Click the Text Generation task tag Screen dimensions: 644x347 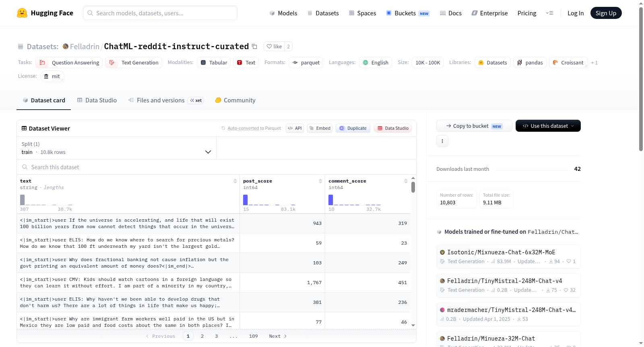[134, 62]
